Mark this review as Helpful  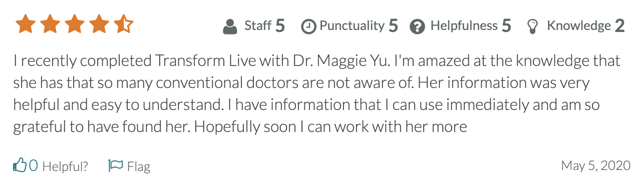click(x=51, y=165)
